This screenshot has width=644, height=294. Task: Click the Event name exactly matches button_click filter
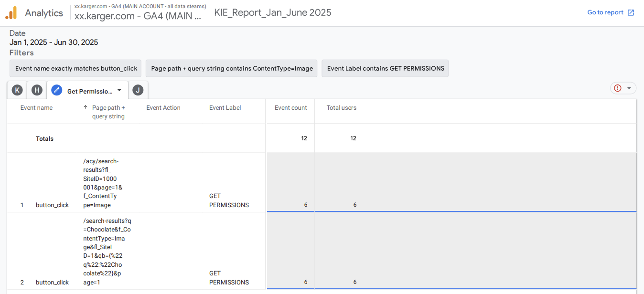click(x=75, y=68)
